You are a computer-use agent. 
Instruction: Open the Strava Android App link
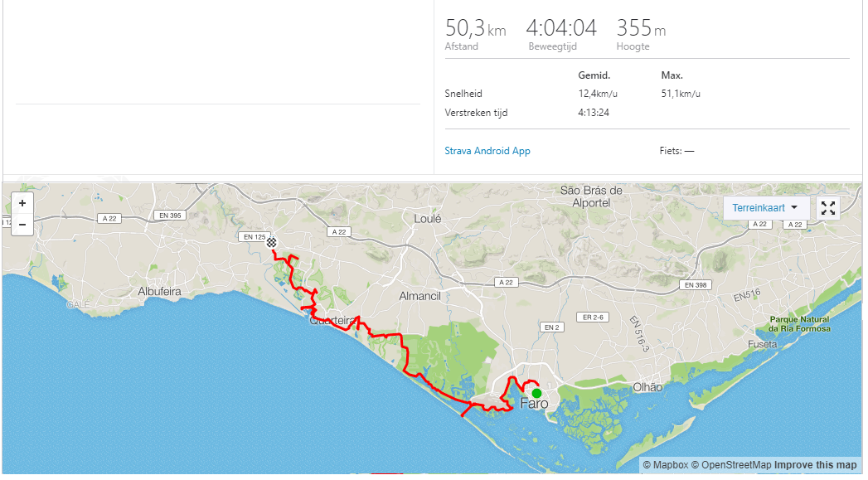click(487, 151)
